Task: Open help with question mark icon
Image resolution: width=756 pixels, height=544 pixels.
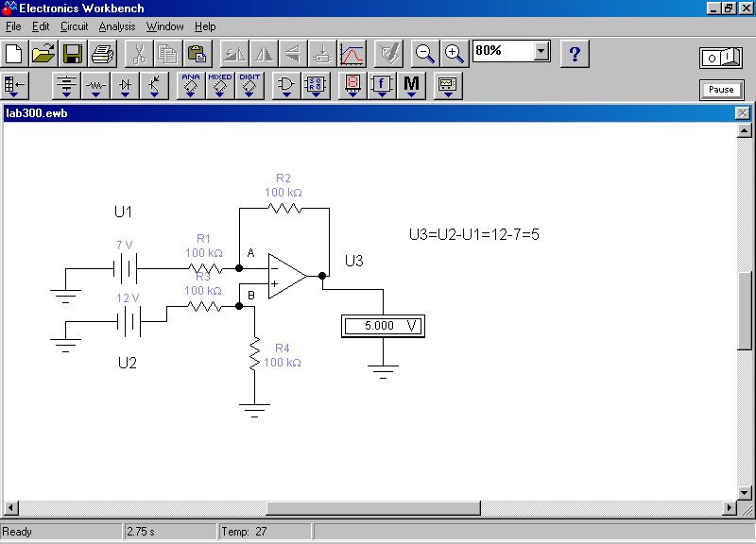Action: [x=575, y=54]
